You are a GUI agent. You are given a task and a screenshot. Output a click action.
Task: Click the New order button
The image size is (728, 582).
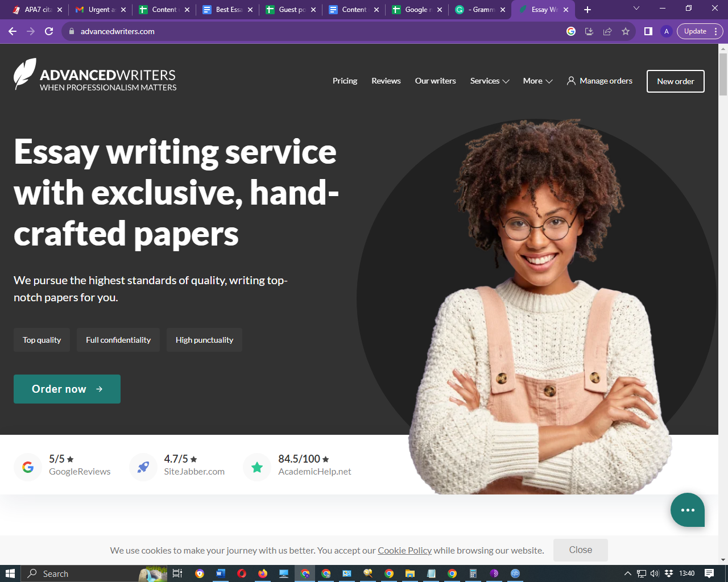[x=676, y=81]
